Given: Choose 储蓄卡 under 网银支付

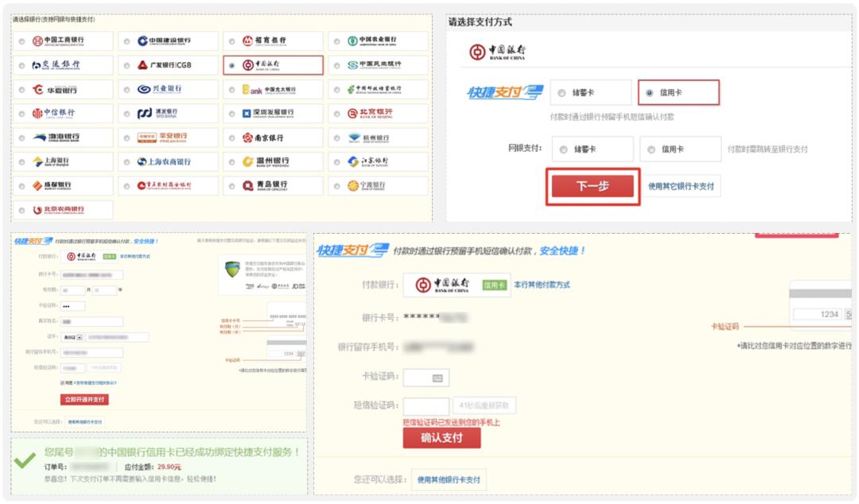Looking at the screenshot, I should tap(563, 149).
